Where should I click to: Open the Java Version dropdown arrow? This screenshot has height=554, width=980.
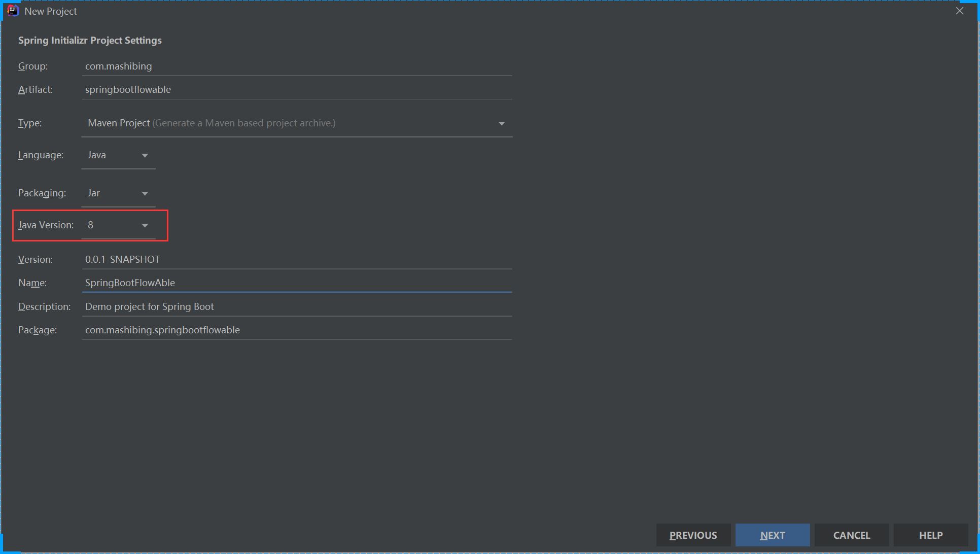[145, 225]
